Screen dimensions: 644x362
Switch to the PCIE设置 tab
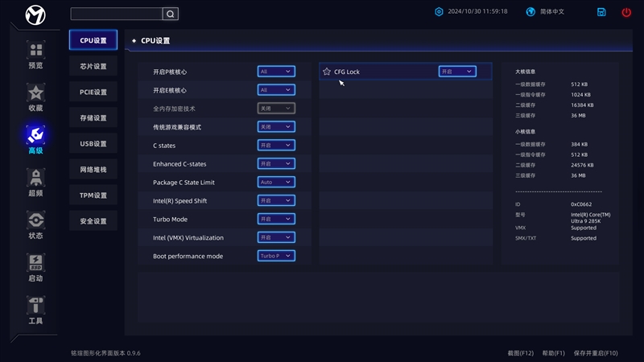[93, 92]
